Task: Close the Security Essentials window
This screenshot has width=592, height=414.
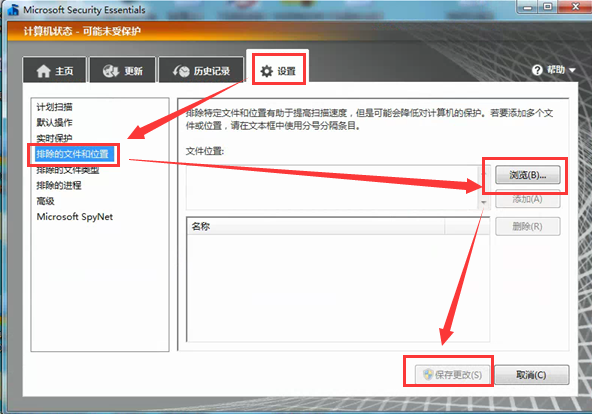Action: tap(575, 7)
